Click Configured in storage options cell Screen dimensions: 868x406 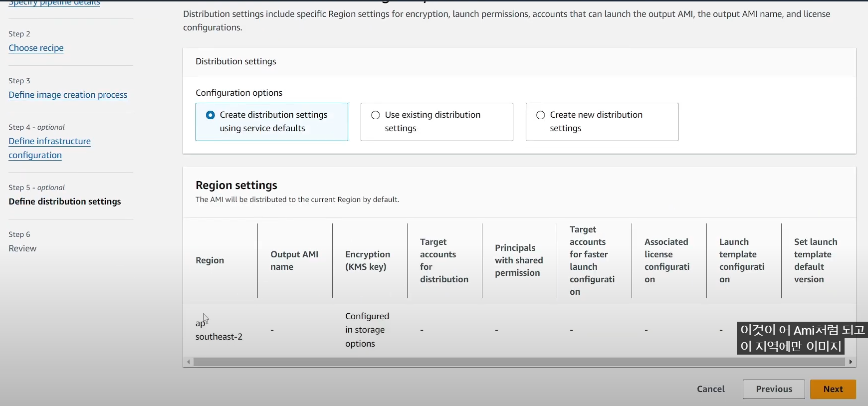[x=367, y=330]
